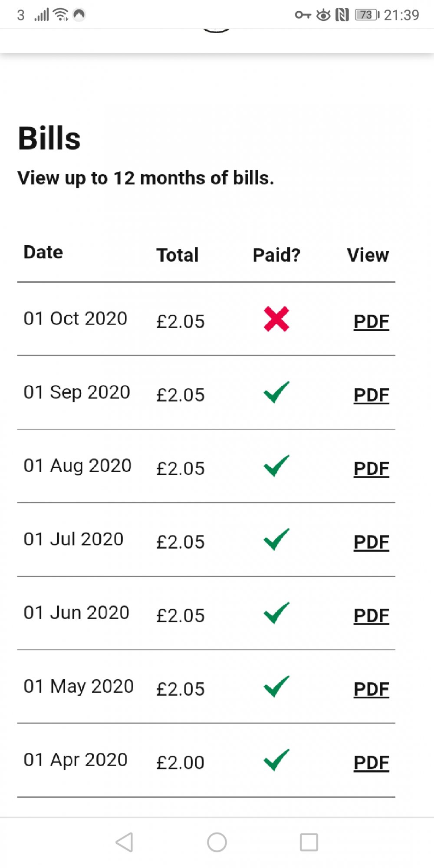The height and width of the screenshot is (868, 434).
Task: Tap the Paid? column header
Action: pos(276,255)
